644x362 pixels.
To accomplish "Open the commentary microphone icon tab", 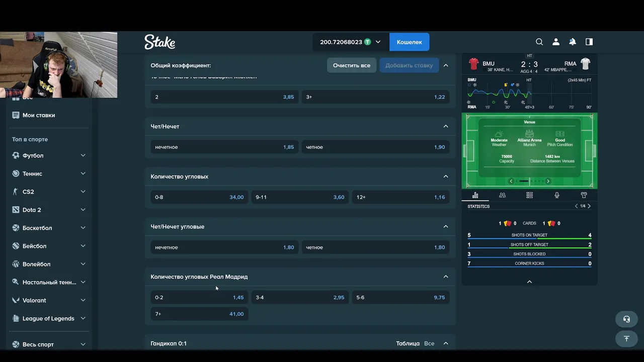I will (x=557, y=195).
